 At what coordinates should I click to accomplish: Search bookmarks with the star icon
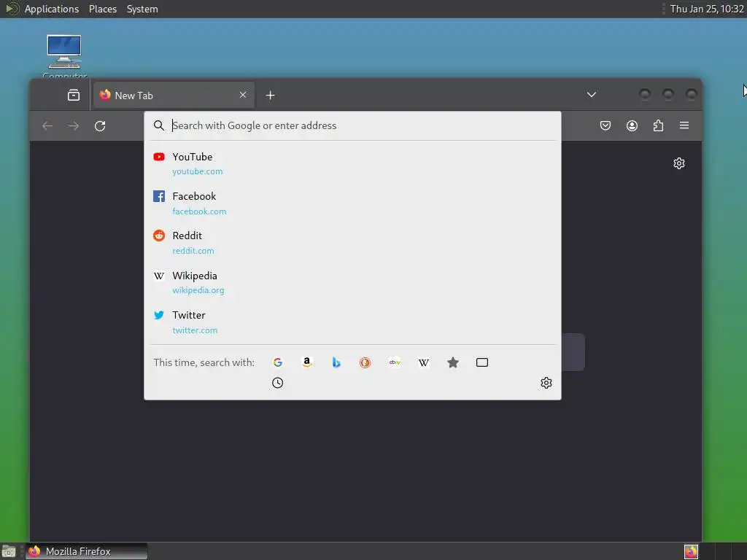tap(453, 362)
